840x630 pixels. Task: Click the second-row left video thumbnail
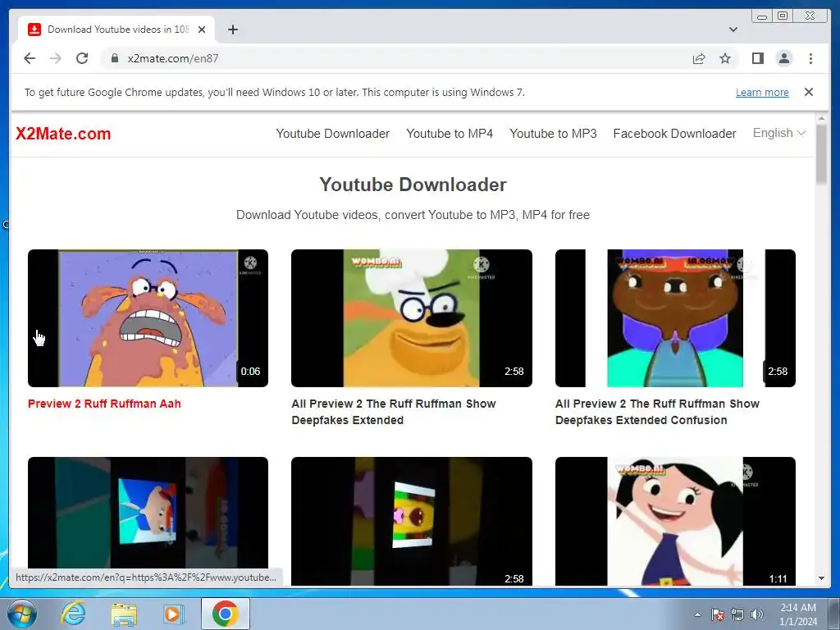[x=148, y=513]
